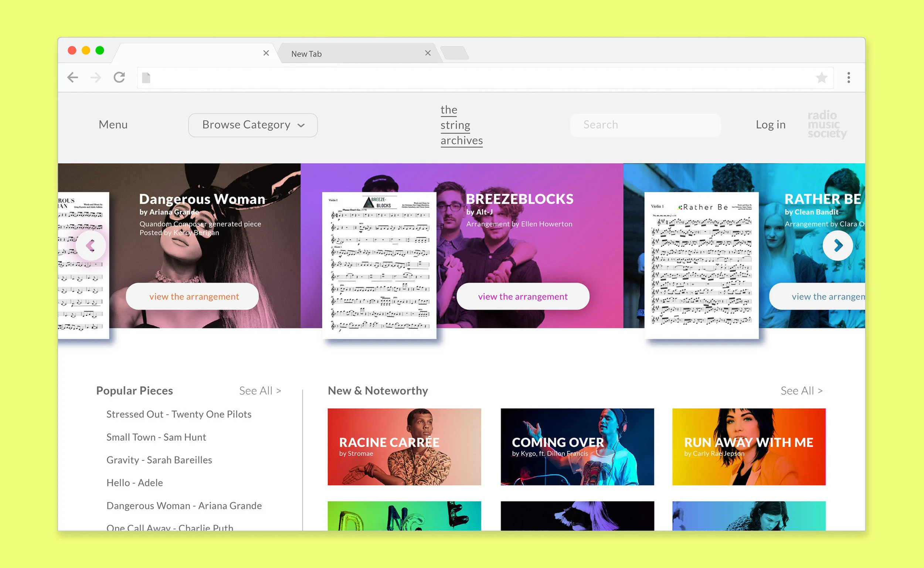Image resolution: width=924 pixels, height=568 pixels.
Task: Open Stressed Out - Twenty One Pilots
Action: 179,414
